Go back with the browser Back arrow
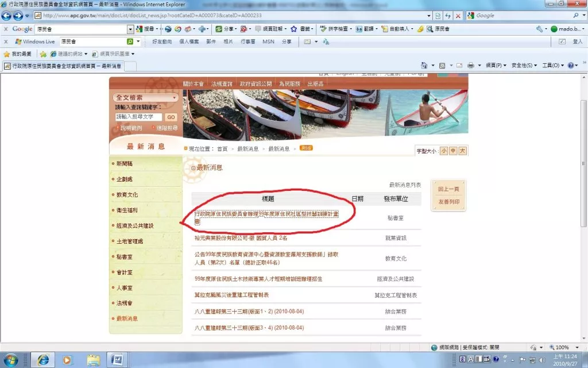Viewport: 588px width, 368px height. pos(6,16)
